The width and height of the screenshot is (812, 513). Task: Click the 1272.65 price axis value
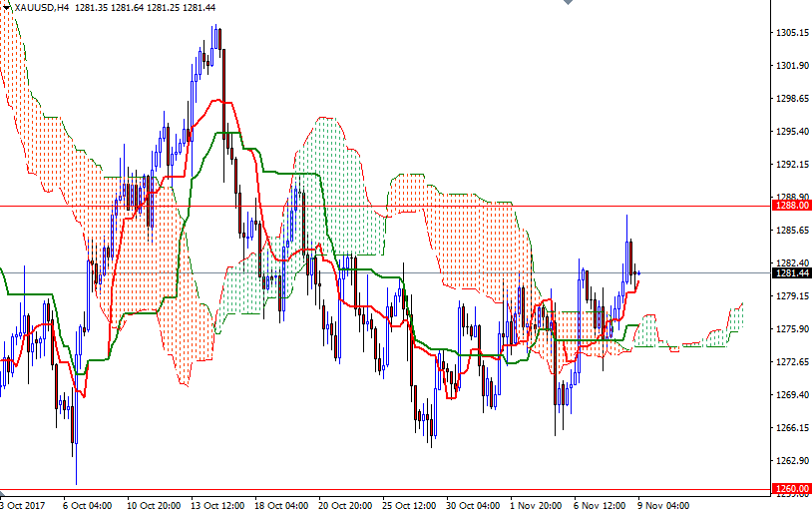792,361
